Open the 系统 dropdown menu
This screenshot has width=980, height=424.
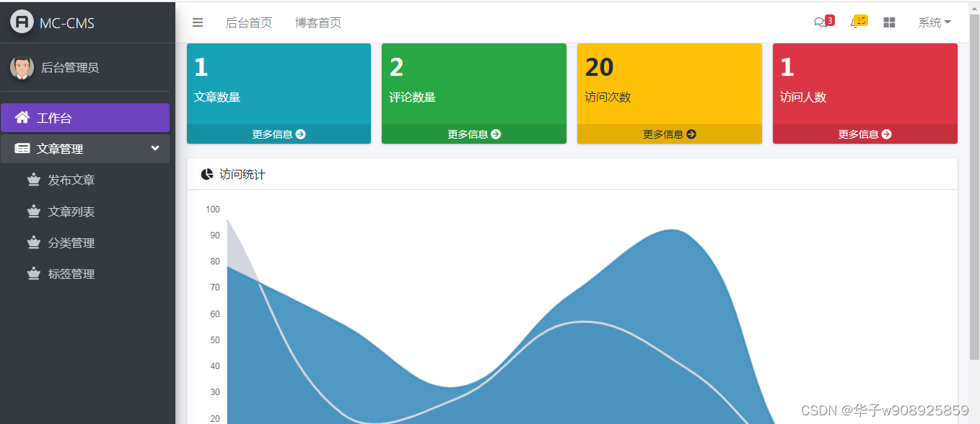click(935, 23)
